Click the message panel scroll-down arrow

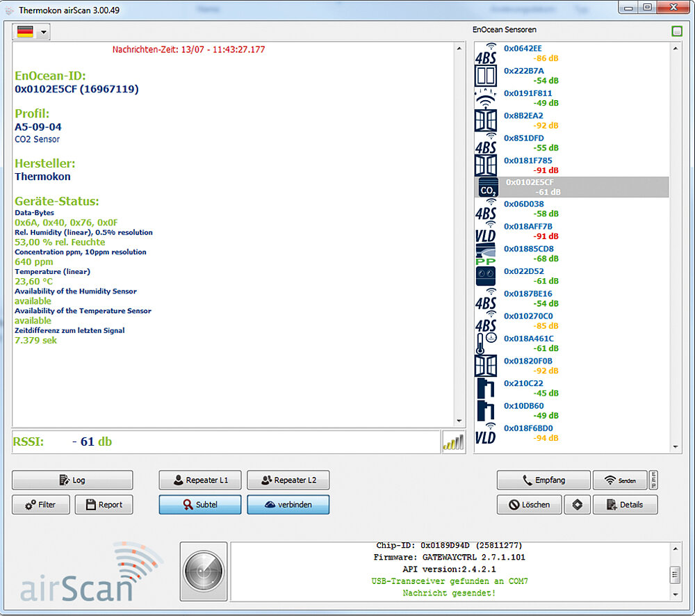tap(459, 420)
